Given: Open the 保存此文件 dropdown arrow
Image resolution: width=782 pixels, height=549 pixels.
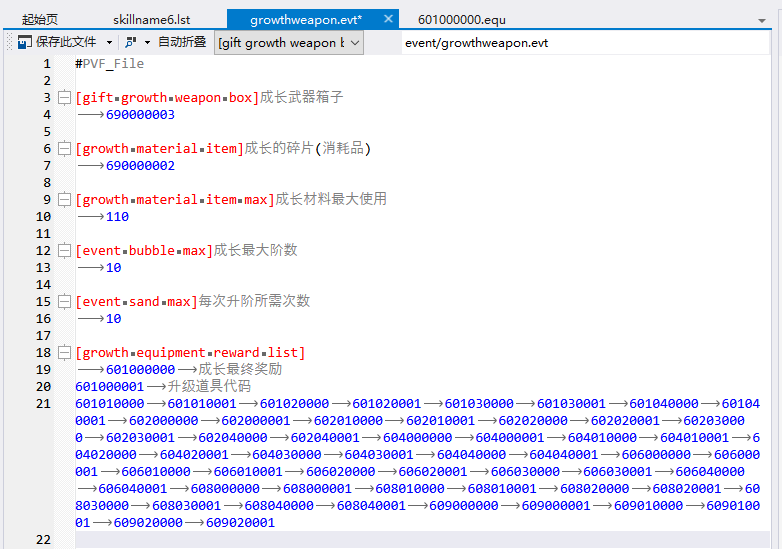Looking at the screenshot, I should [106, 42].
